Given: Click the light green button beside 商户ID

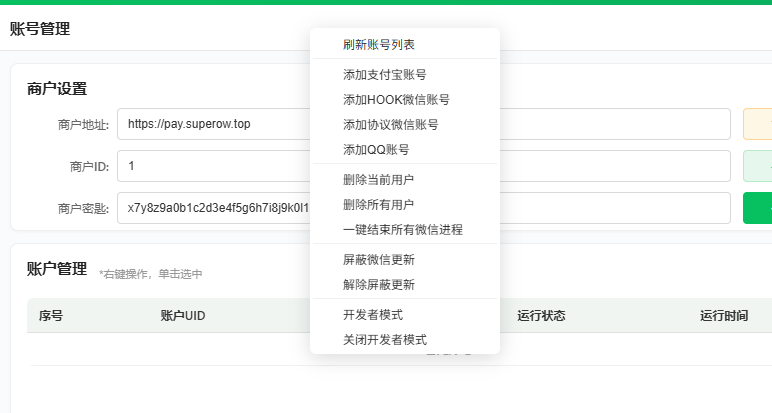Looking at the screenshot, I should click(x=757, y=166).
